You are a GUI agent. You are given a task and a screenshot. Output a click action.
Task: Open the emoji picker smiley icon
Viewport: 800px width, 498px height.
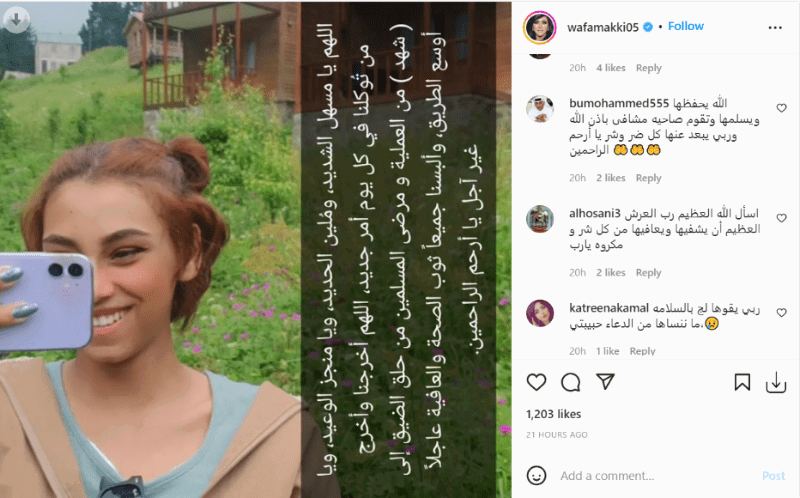(536, 476)
